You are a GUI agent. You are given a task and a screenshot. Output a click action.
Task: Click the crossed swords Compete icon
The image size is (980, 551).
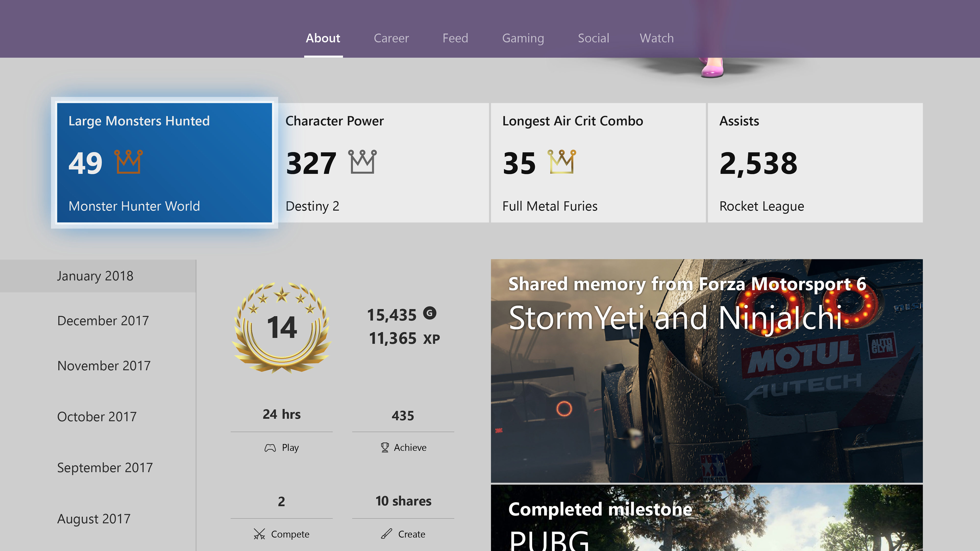tap(260, 534)
